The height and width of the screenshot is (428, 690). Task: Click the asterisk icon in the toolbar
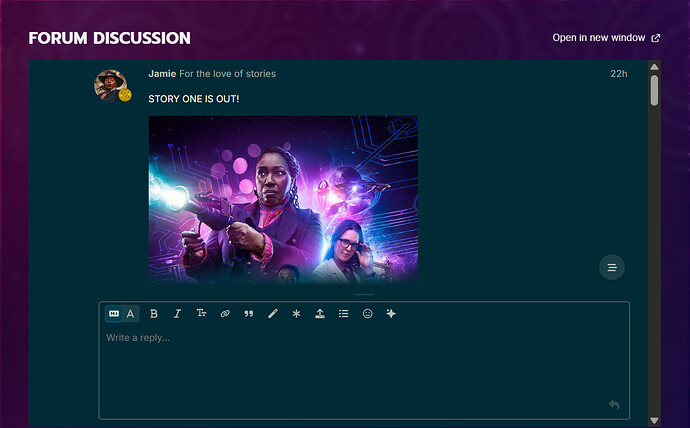(296, 314)
